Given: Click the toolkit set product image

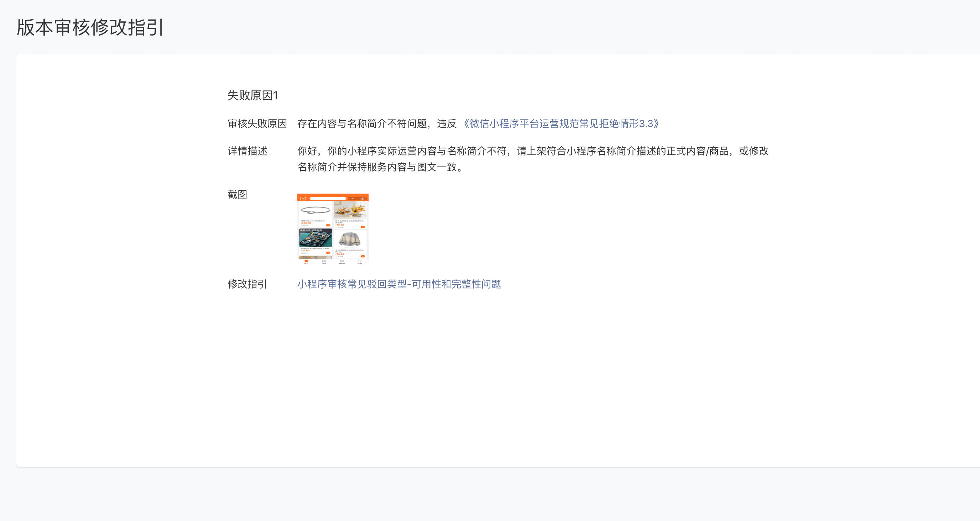Looking at the screenshot, I should coord(316,238).
